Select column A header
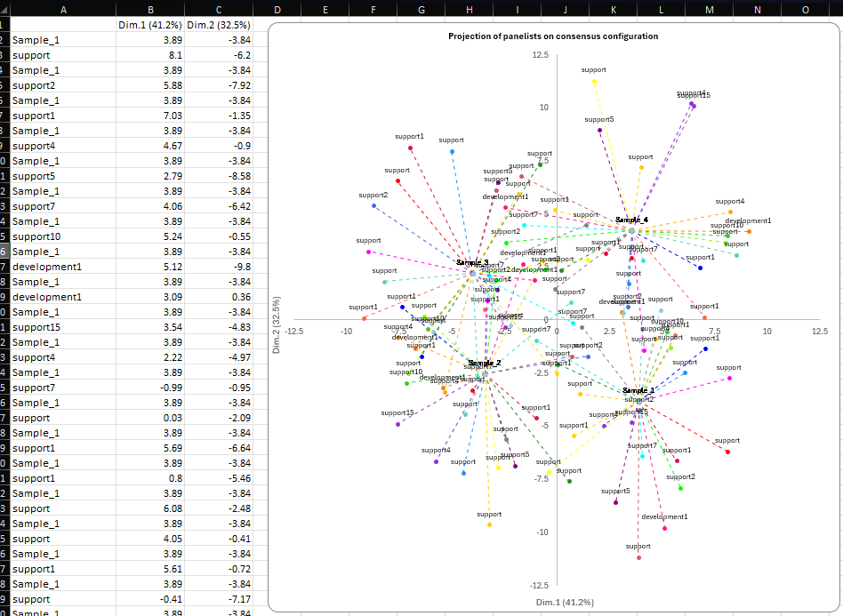This screenshot has width=843, height=616. (x=62, y=10)
